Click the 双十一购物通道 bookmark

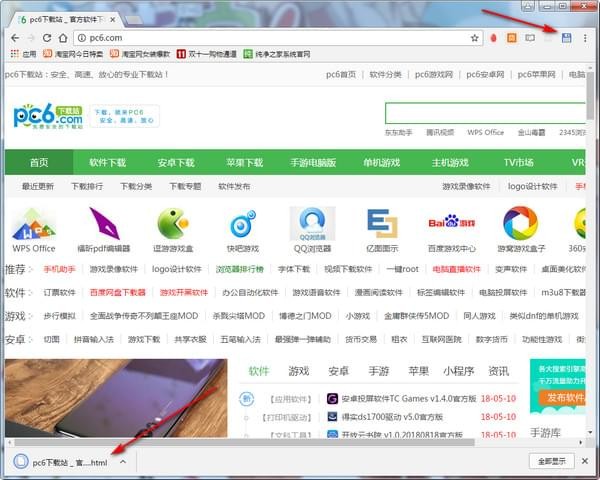pos(207,54)
